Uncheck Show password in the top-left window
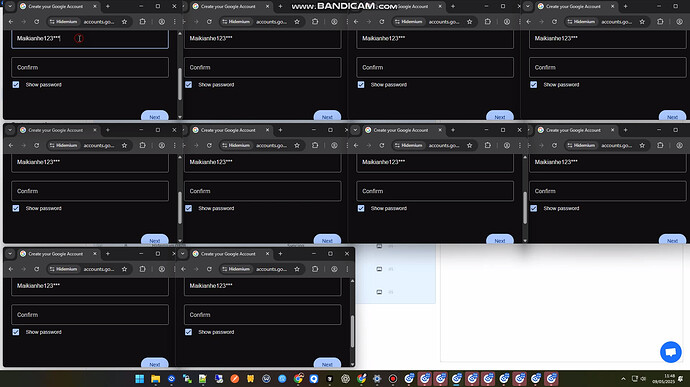Viewport: 690px width, 387px height. point(16,85)
